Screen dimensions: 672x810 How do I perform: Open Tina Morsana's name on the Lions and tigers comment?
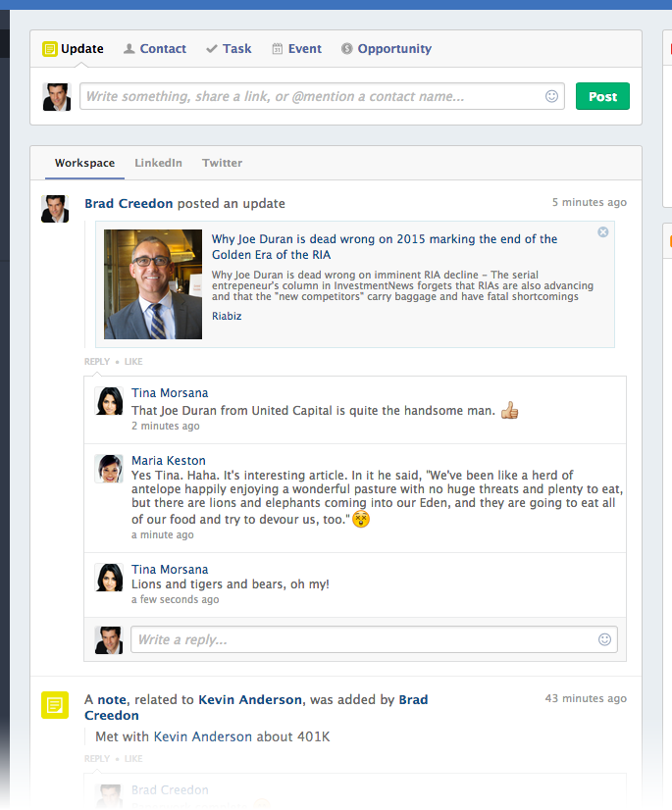click(170, 570)
